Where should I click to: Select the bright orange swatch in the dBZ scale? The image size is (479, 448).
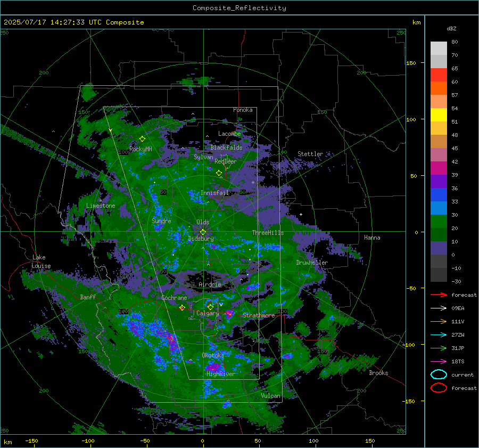tap(439, 88)
